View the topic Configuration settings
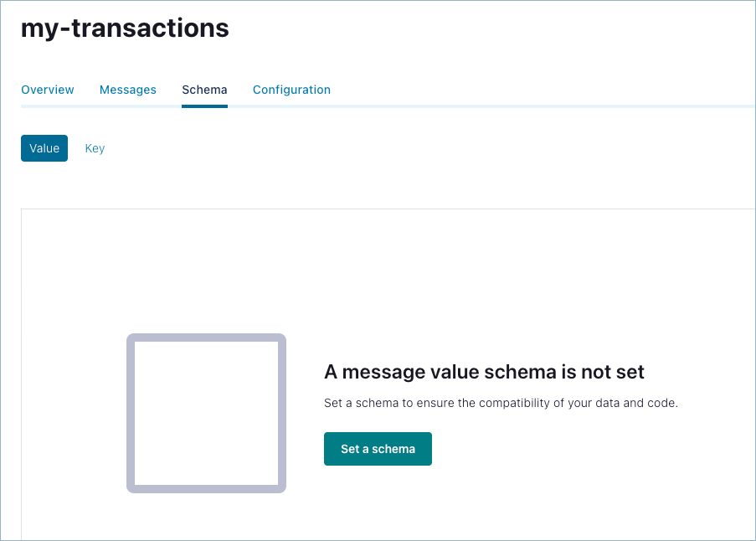The width and height of the screenshot is (756, 541). (291, 90)
